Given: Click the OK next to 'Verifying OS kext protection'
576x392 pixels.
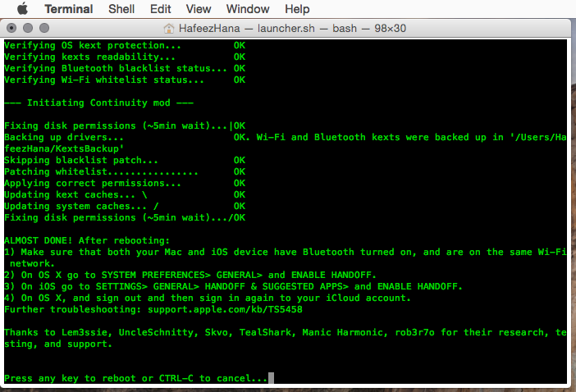Looking at the screenshot, I should [x=240, y=45].
